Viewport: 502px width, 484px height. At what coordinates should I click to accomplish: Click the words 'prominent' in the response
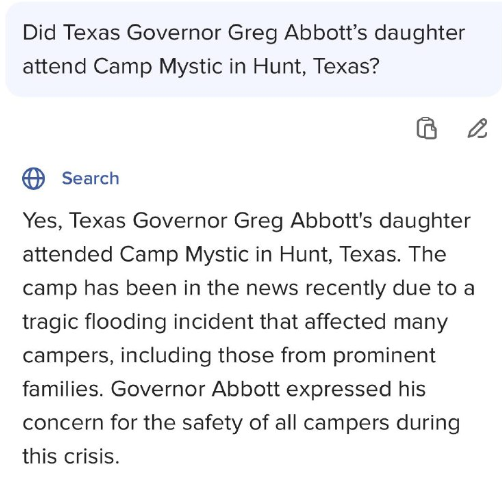(x=384, y=356)
